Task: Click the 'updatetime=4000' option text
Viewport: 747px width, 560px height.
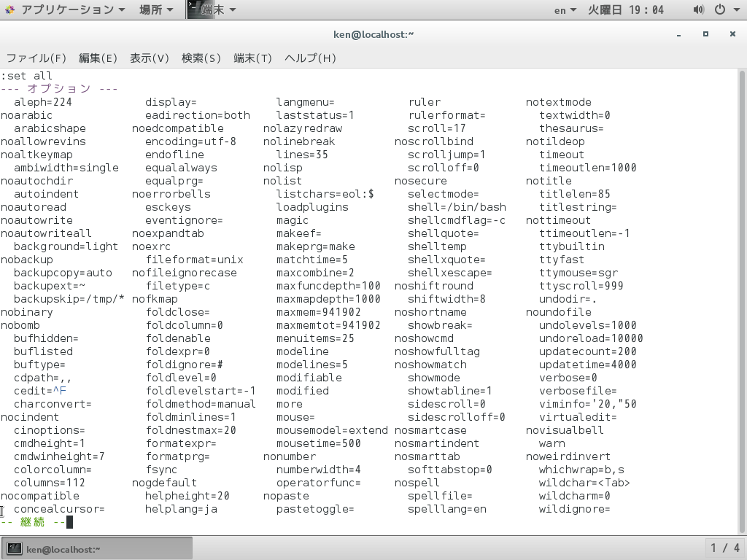Action: click(588, 365)
